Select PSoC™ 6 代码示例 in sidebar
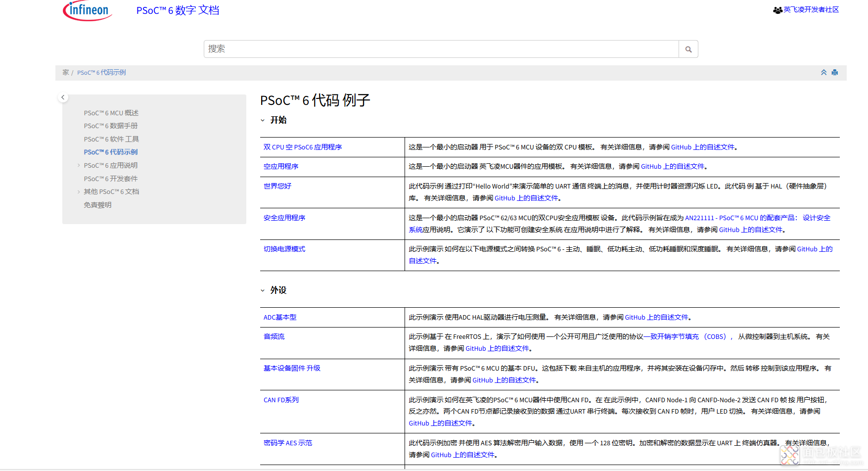Screen dimensions: 868x471 coord(111,152)
